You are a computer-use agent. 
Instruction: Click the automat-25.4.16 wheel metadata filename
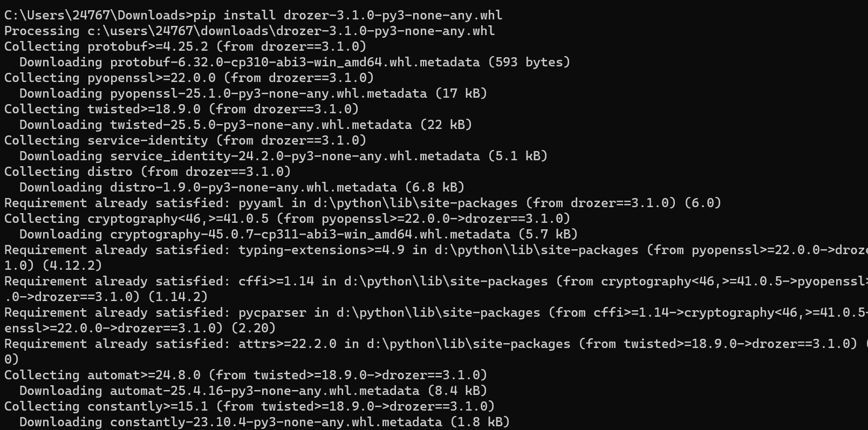264,391
